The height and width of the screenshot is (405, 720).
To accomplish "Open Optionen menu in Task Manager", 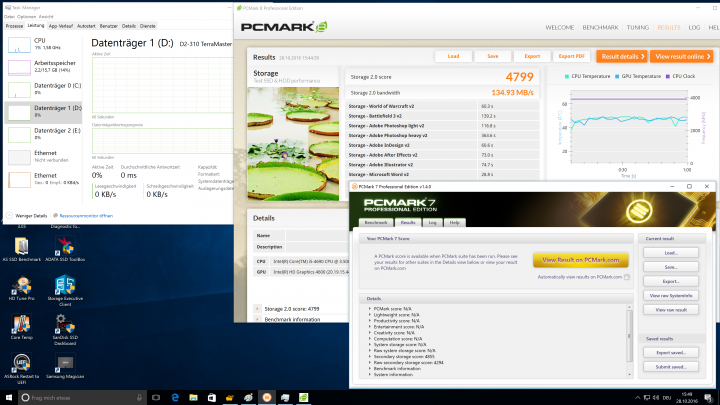I will point(26,17).
